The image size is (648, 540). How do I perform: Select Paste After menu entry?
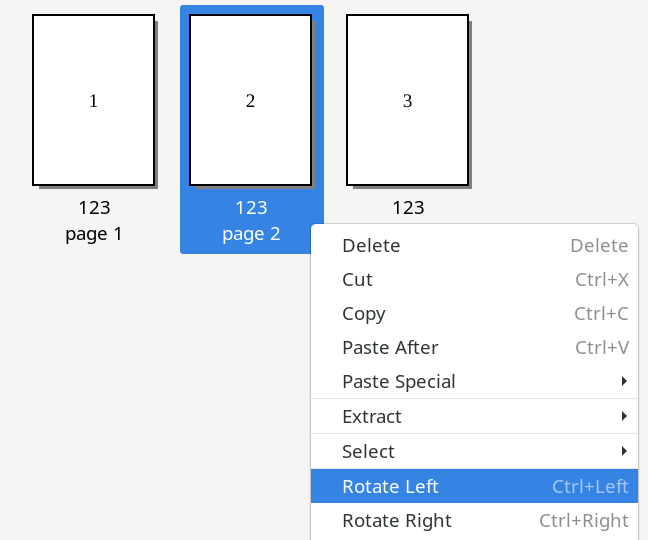(390, 348)
